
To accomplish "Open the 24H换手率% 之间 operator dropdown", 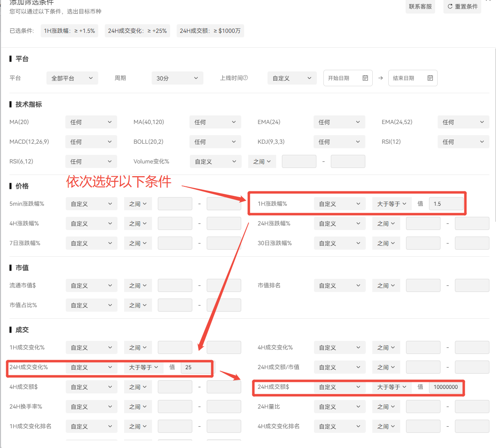I will click(138, 407).
